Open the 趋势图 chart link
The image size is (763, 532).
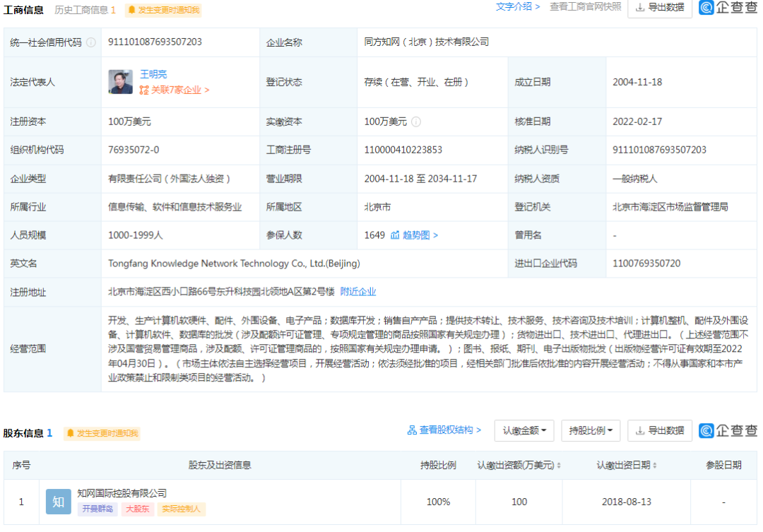point(420,235)
